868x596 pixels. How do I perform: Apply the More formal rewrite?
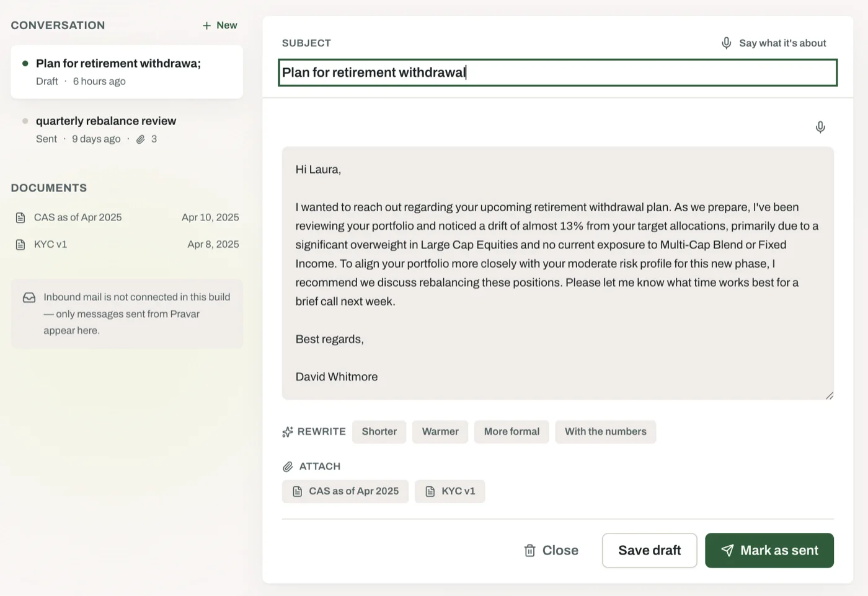pos(511,432)
